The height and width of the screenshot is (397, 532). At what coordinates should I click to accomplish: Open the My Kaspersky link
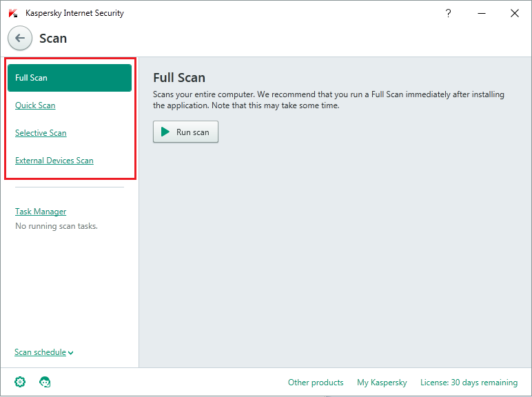pyautogui.click(x=382, y=383)
